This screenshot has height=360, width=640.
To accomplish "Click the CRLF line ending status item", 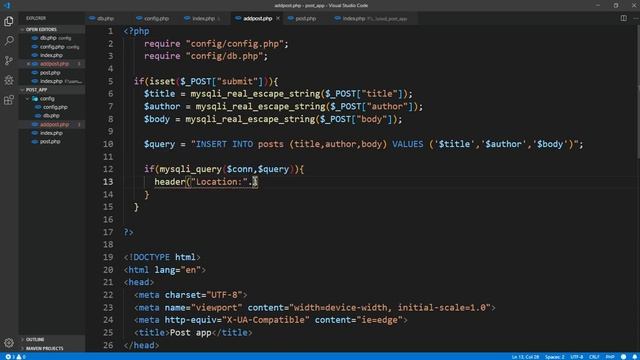I will [594, 357].
